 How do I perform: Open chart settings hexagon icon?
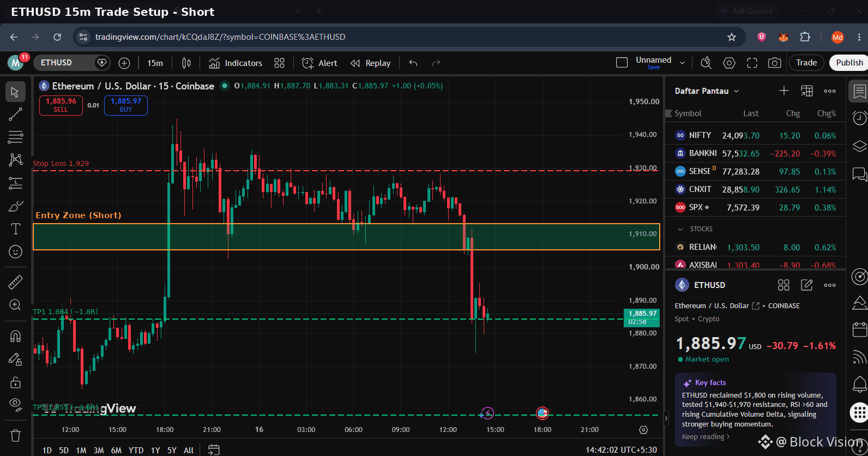[729, 63]
